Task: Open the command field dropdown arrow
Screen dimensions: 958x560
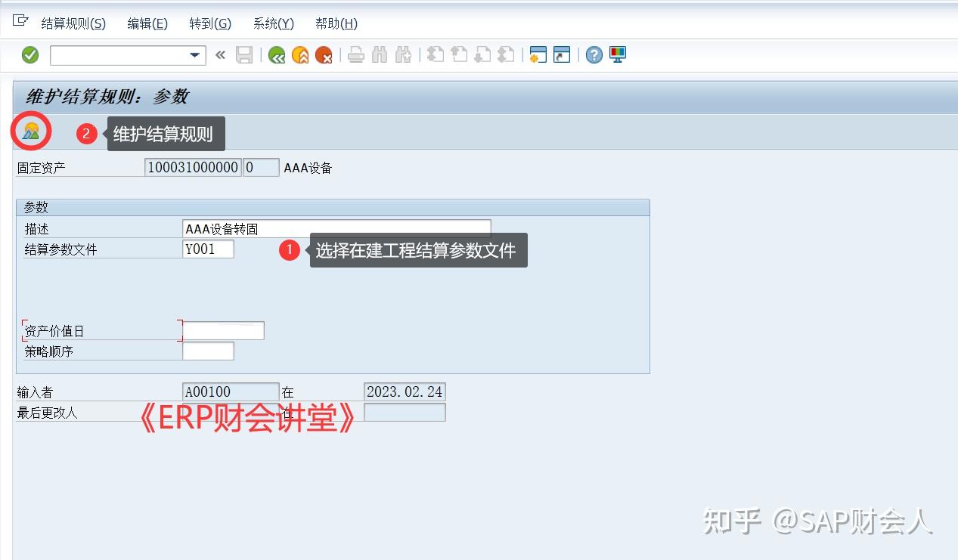Action: (194, 54)
